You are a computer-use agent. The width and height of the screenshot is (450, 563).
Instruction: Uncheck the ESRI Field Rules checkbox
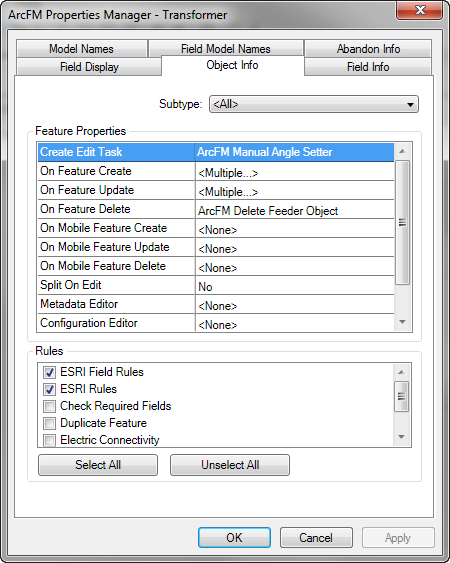tap(49, 372)
